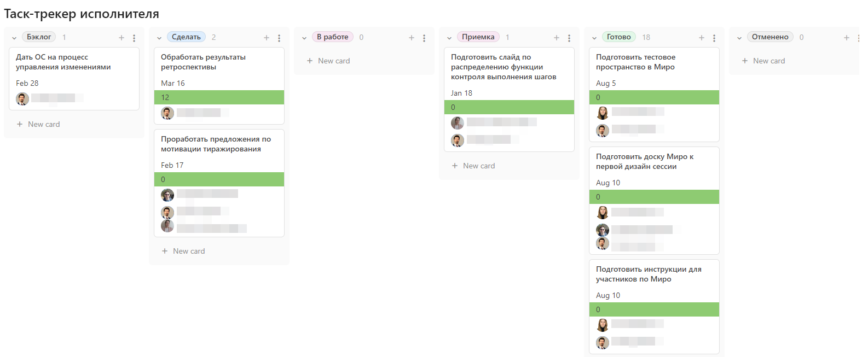
Task: Open three-dot menu of Бэклог column
Action: (134, 38)
